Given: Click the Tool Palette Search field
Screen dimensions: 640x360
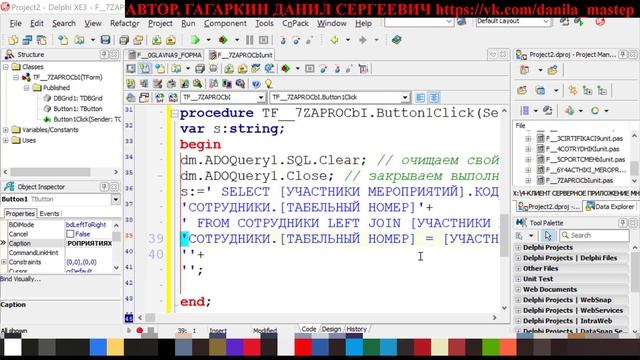Looking at the screenshot, I should [x=594, y=236].
